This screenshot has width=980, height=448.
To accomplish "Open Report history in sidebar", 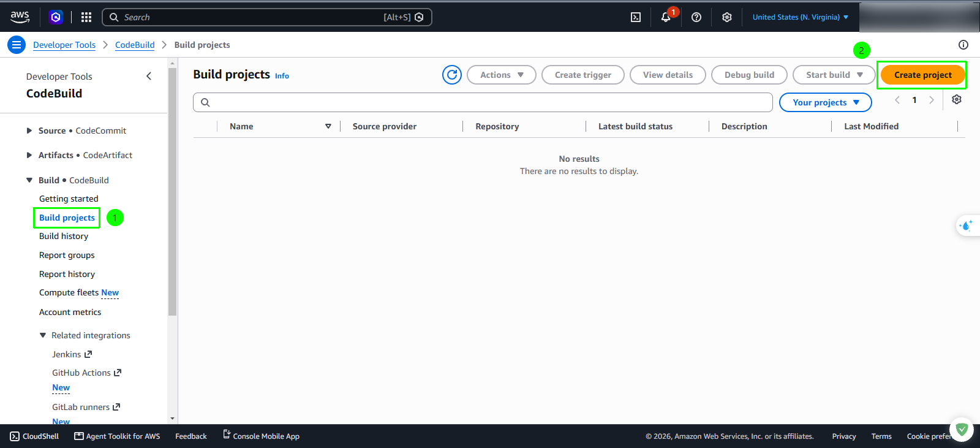I will 67,274.
